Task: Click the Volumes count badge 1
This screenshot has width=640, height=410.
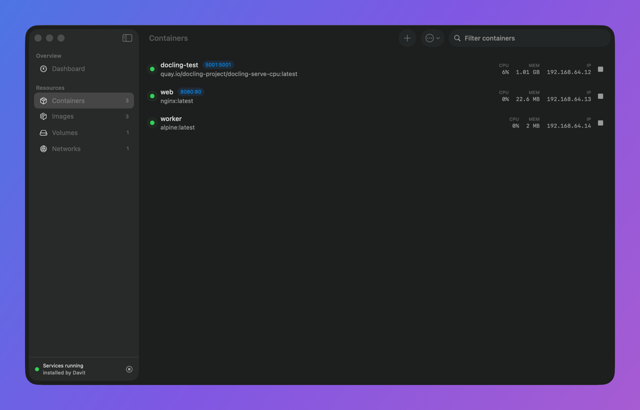Action: (x=128, y=133)
